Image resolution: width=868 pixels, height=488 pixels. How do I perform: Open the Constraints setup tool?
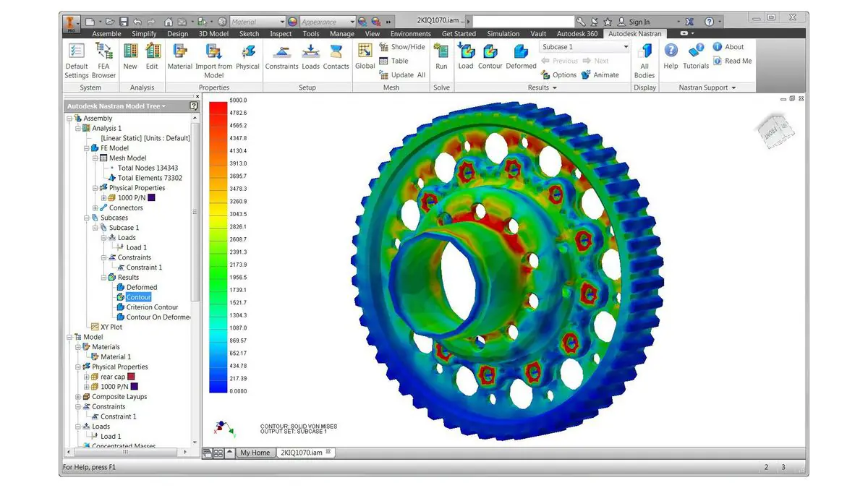281,56
